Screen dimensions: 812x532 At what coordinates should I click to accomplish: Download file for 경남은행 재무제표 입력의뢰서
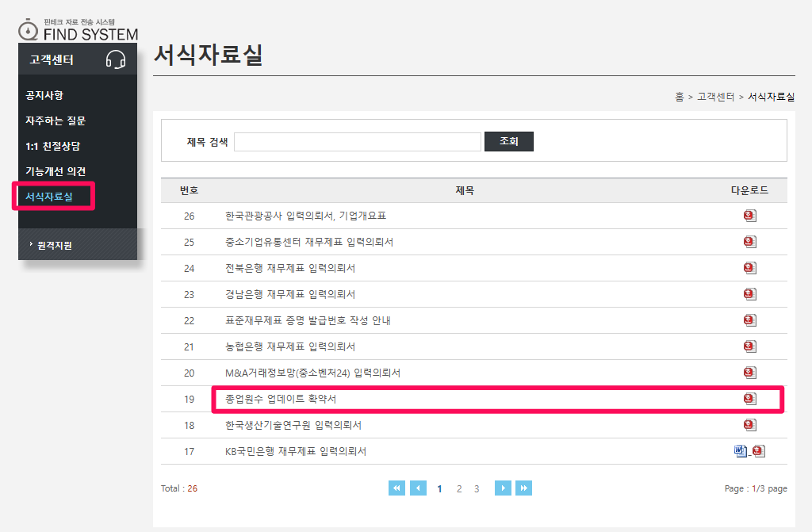[x=750, y=294]
